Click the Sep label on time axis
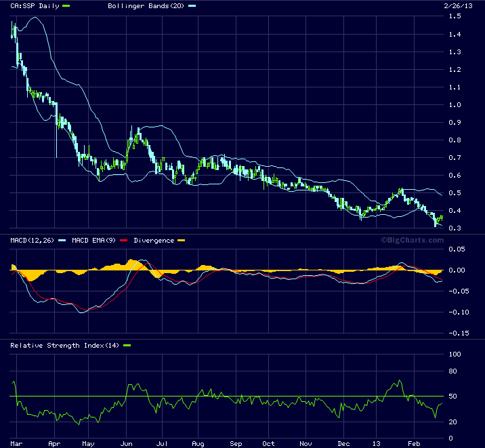The image size is (485, 448). pyautogui.click(x=236, y=444)
